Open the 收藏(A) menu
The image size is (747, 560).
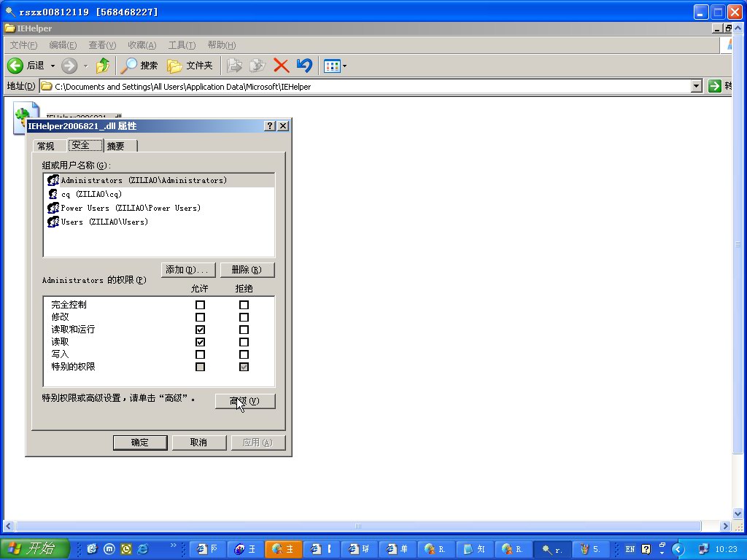[x=142, y=45]
